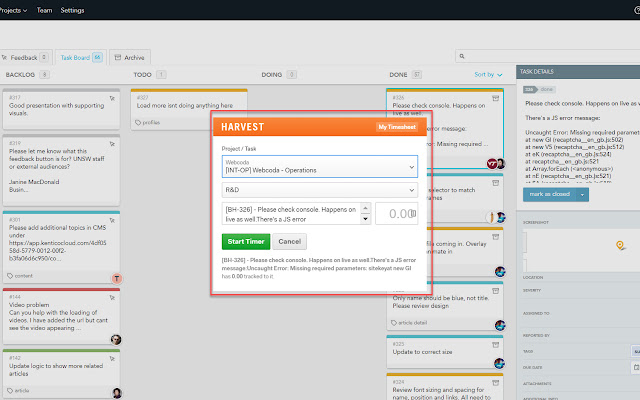Viewport: 640px width, 400px height.
Task: Click the DOING column header
Action: pos(272,75)
